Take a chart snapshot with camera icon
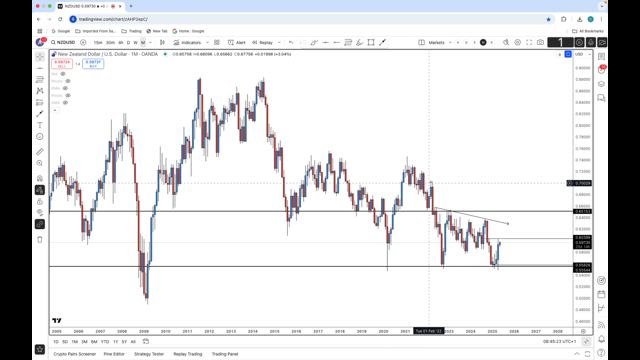This screenshot has height=360, width=640. pos(540,42)
